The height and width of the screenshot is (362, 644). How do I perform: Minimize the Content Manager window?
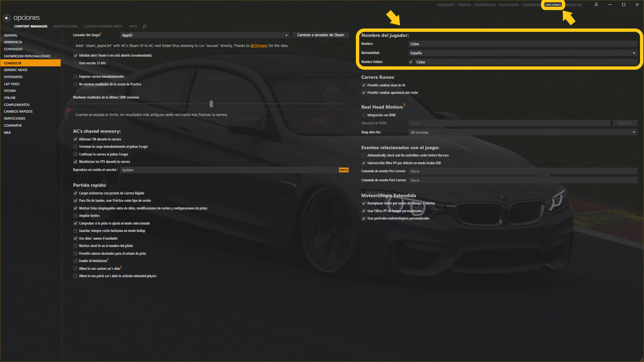610,5
